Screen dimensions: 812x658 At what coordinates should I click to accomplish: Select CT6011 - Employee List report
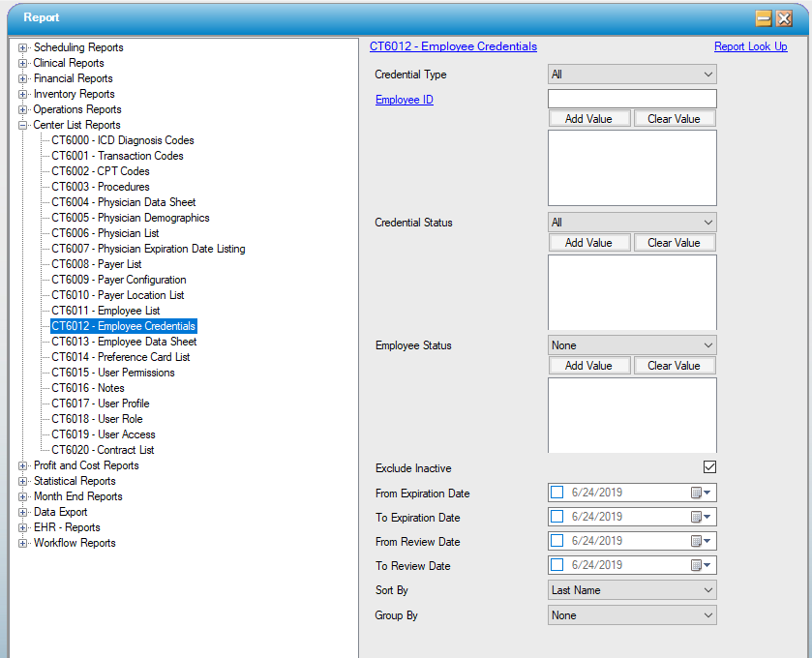point(105,311)
